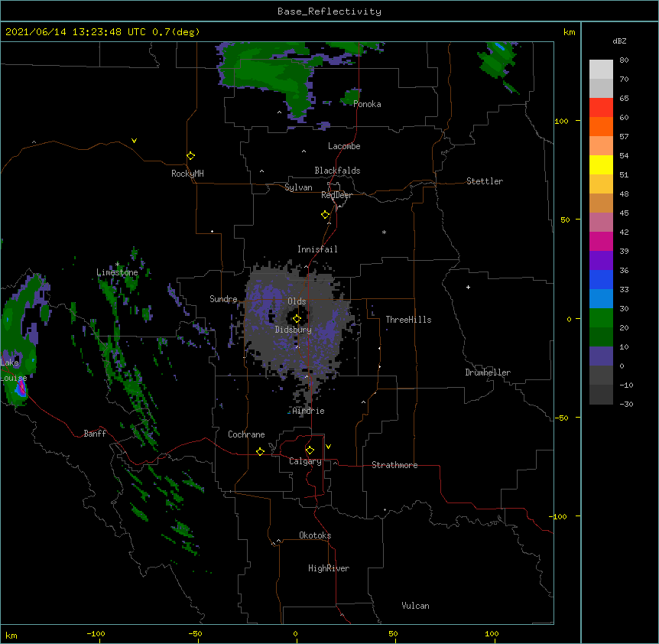The width and height of the screenshot is (659, 644).
Task: Click the Olds city label
Action: (297, 301)
